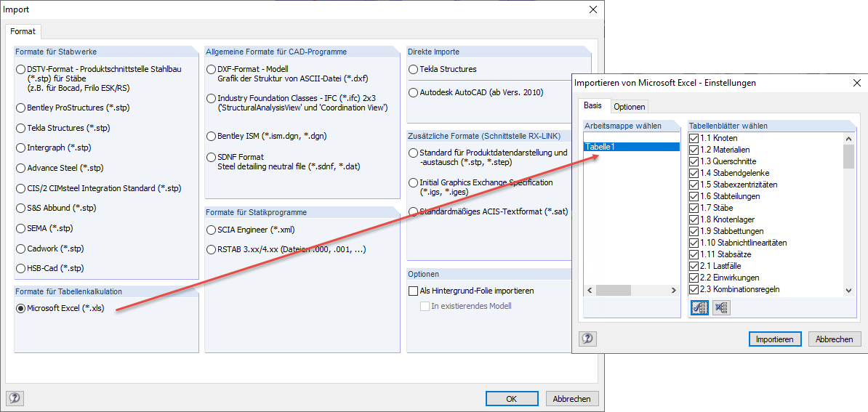Click the sheet list vertical scrollbar thumb
Image resolution: width=868 pixels, height=412 pixels.
[848, 155]
